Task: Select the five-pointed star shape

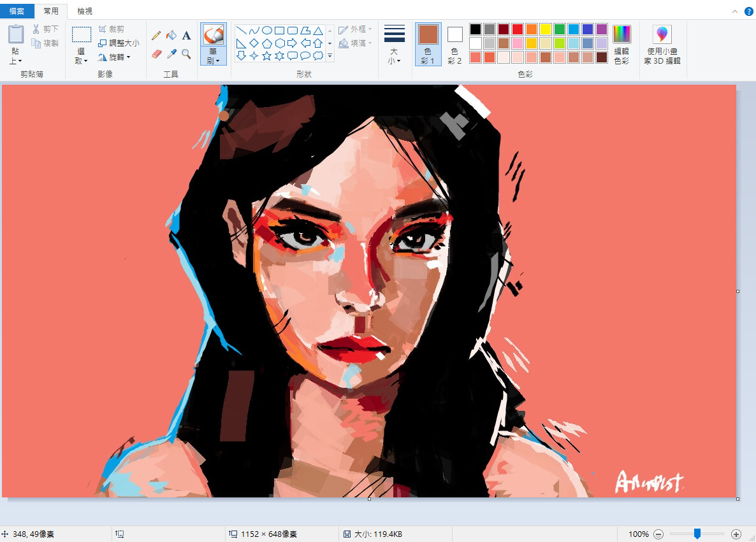Action: coord(266,56)
